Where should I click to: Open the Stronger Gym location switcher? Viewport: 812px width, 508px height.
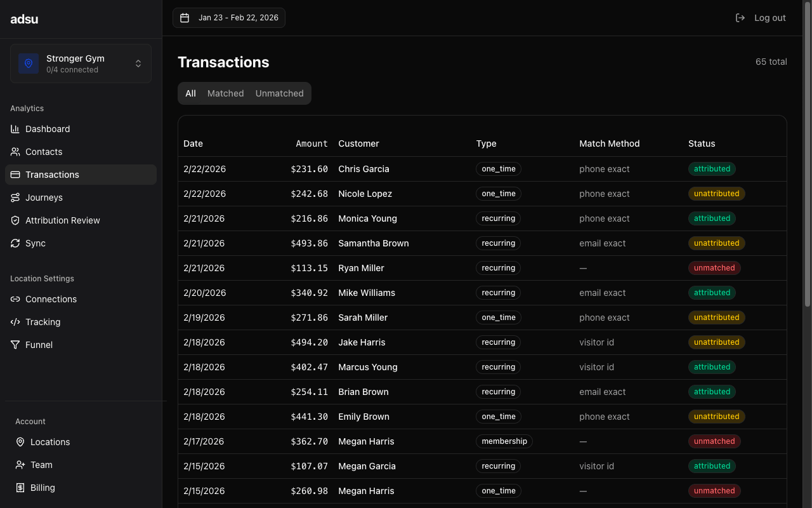[x=81, y=63]
